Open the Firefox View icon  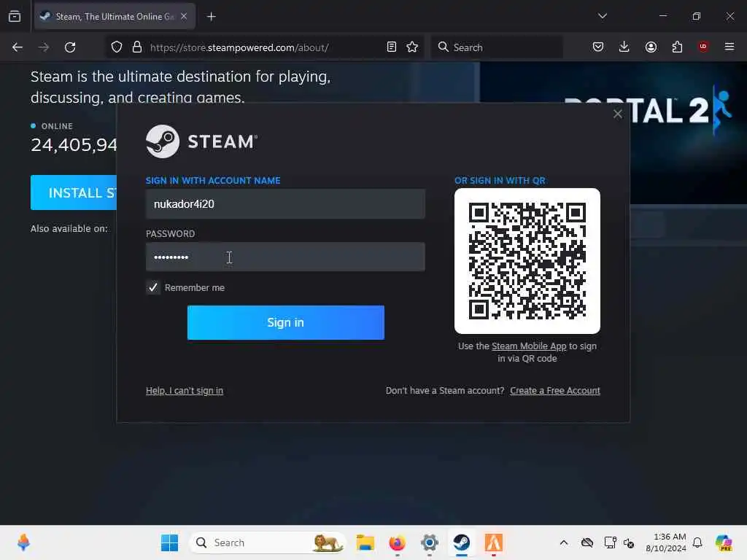pos(15,16)
